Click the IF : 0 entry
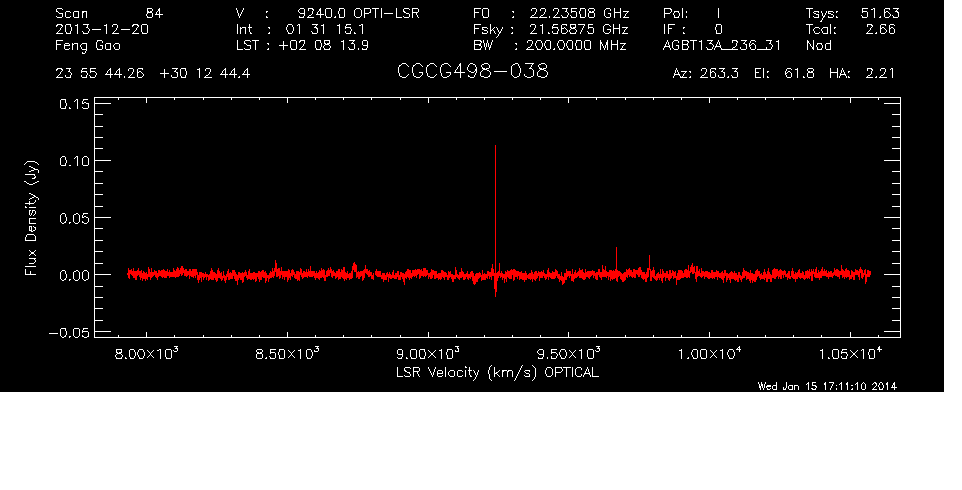The image size is (962, 490). click(693, 29)
